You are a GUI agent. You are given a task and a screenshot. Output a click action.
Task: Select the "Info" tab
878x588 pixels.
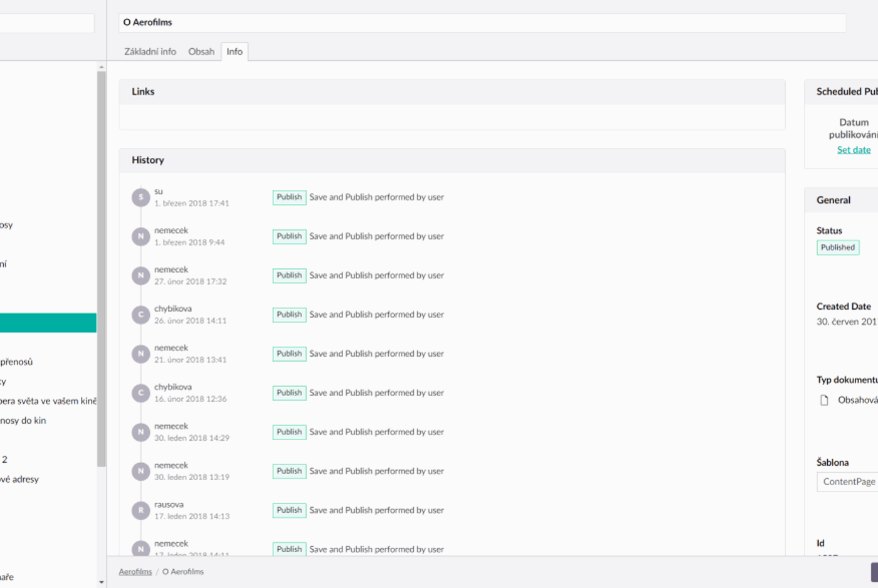coord(235,51)
